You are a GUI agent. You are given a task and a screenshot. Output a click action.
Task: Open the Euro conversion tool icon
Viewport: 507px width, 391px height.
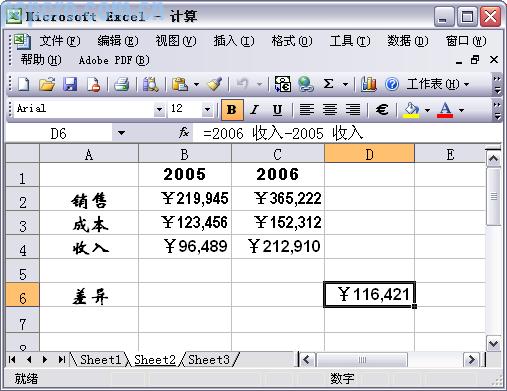(283, 84)
